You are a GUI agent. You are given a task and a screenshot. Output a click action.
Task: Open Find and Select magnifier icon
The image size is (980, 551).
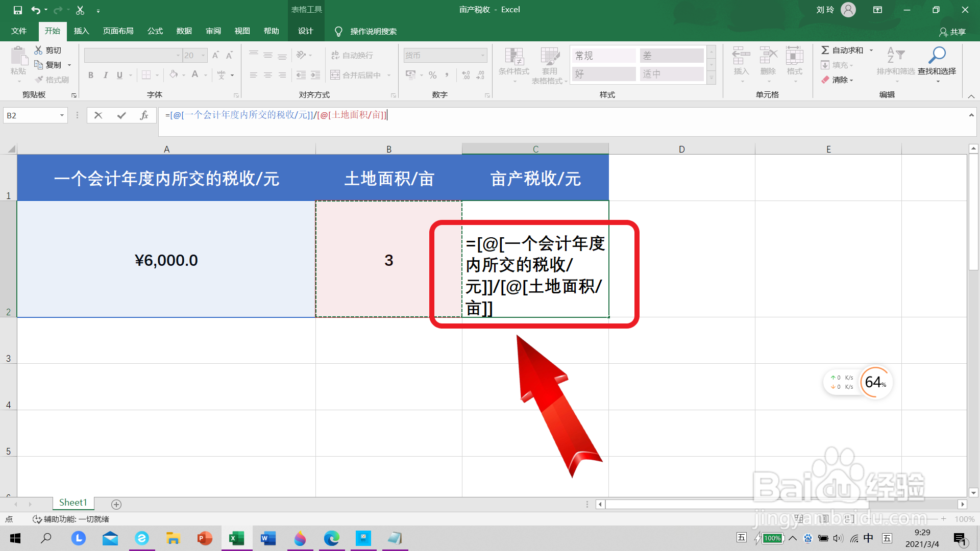coord(937,55)
